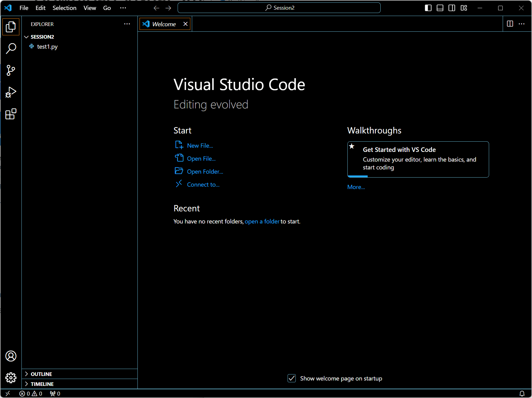
Task: Show errors and warnings in status bar
Action: click(31, 393)
